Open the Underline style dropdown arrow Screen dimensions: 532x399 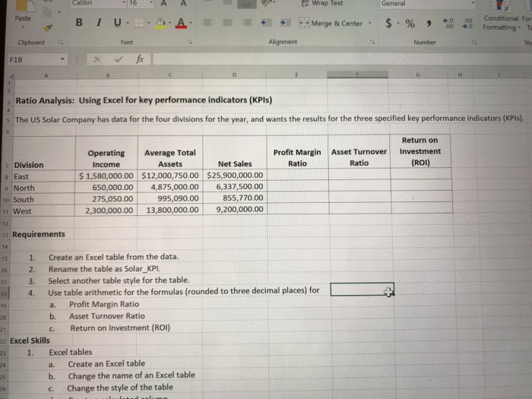(128, 23)
